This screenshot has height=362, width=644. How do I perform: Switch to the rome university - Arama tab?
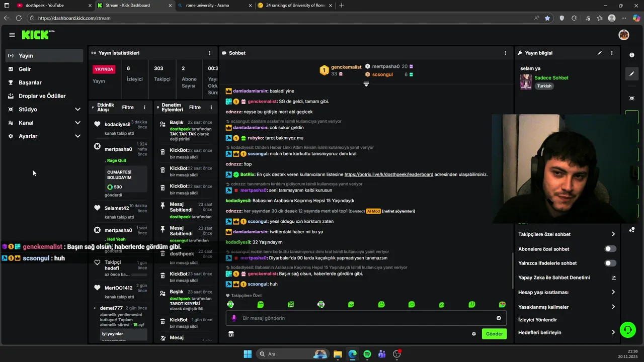[x=215, y=6]
